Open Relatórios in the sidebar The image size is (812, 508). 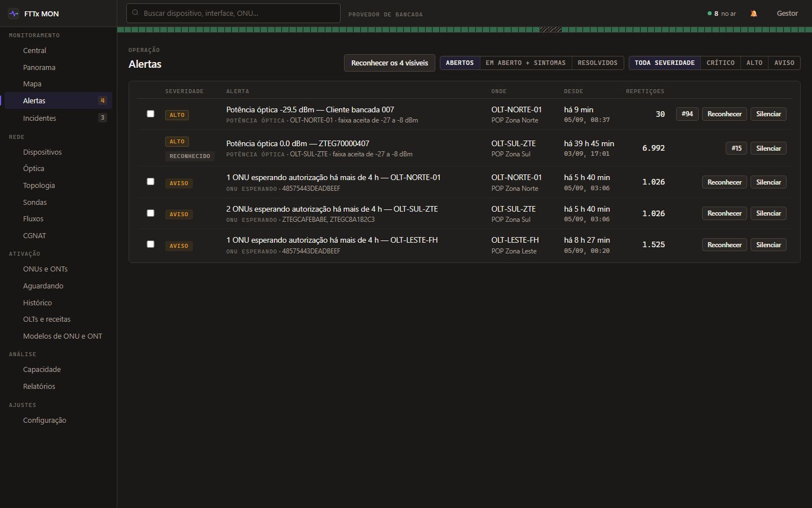pos(58,386)
